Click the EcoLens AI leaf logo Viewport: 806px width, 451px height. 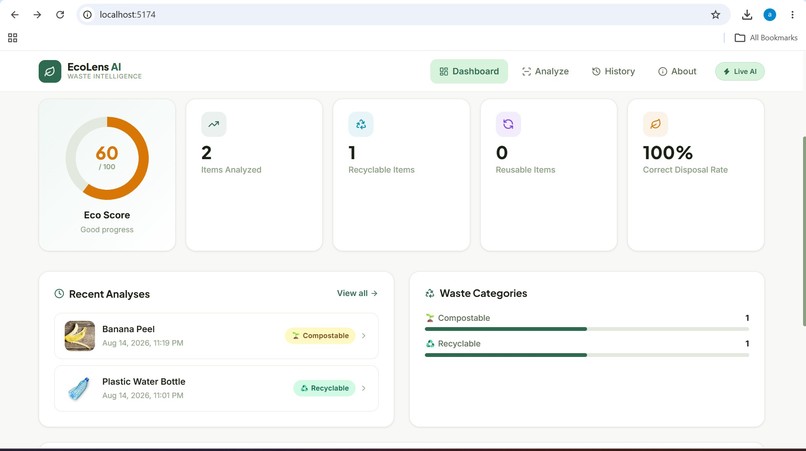tap(50, 71)
